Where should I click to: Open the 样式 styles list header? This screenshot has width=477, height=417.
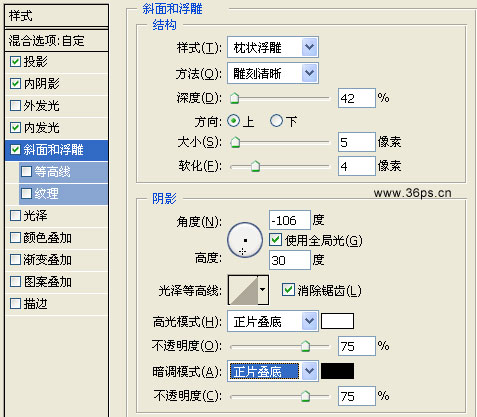tap(57, 16)
